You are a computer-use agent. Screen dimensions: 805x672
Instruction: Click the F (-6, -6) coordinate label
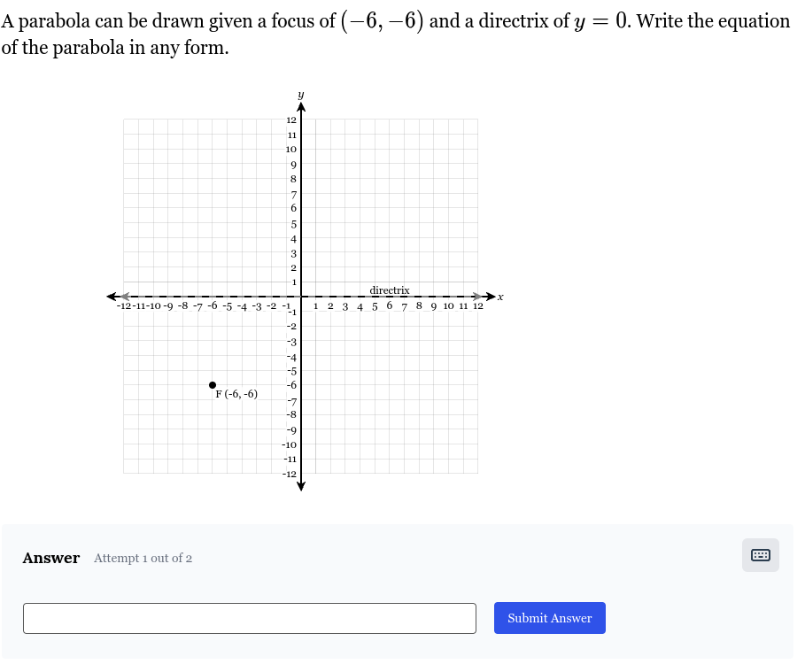(236, 394)
